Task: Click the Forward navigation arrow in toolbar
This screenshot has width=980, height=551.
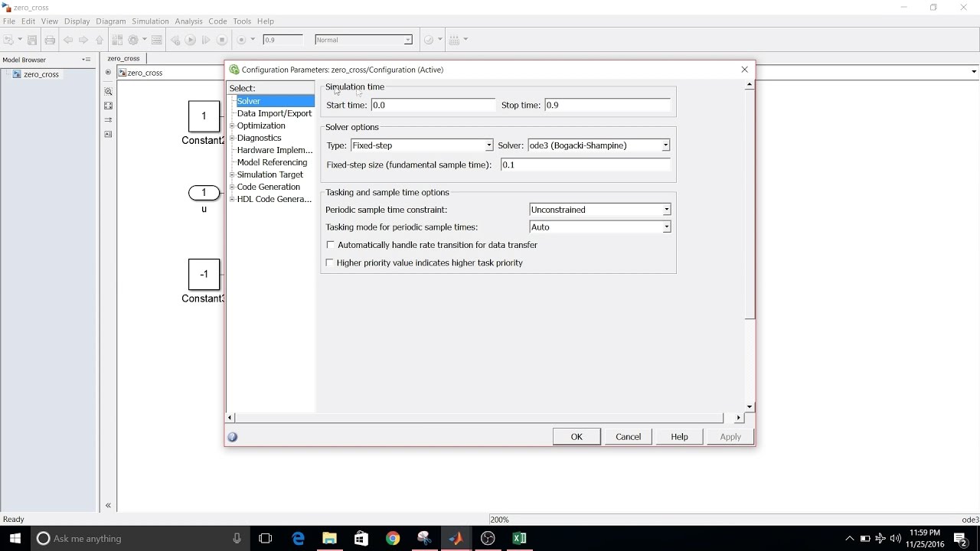Action: point(83,40)
